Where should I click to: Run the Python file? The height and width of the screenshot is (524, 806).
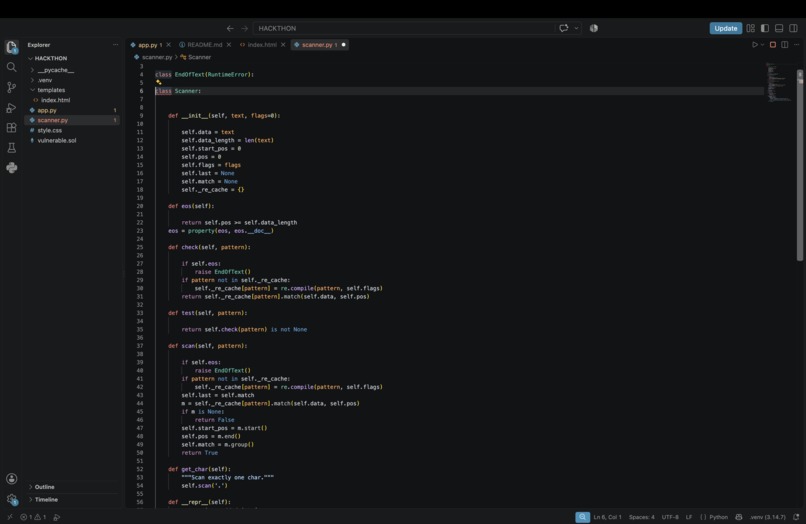pyautogui.click(x=755, y=45)
